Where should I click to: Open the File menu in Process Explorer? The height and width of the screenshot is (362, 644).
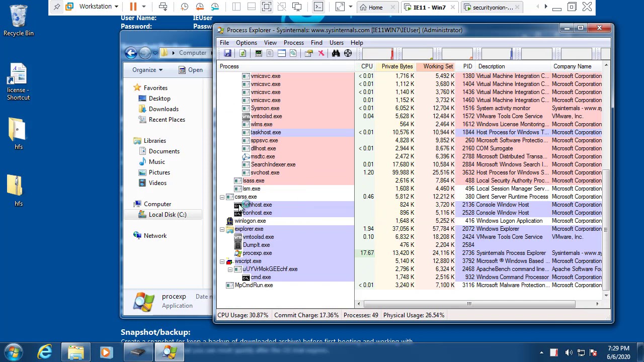click(224, 43)
